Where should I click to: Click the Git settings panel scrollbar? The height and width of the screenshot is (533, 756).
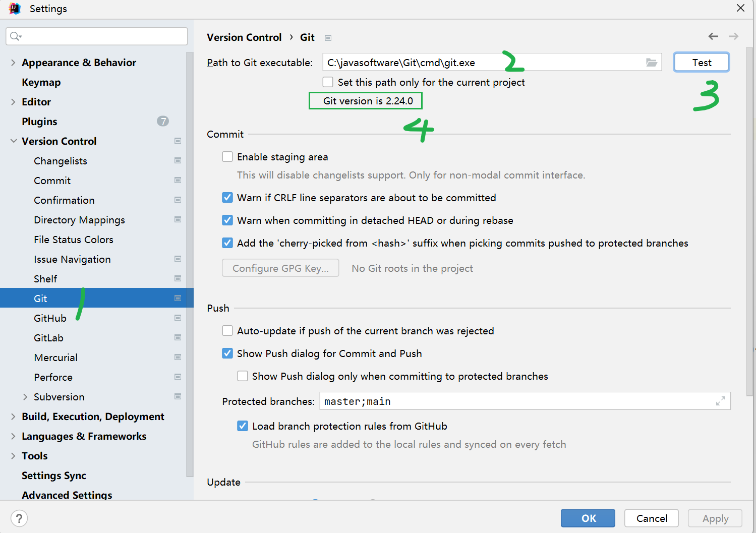750,222
